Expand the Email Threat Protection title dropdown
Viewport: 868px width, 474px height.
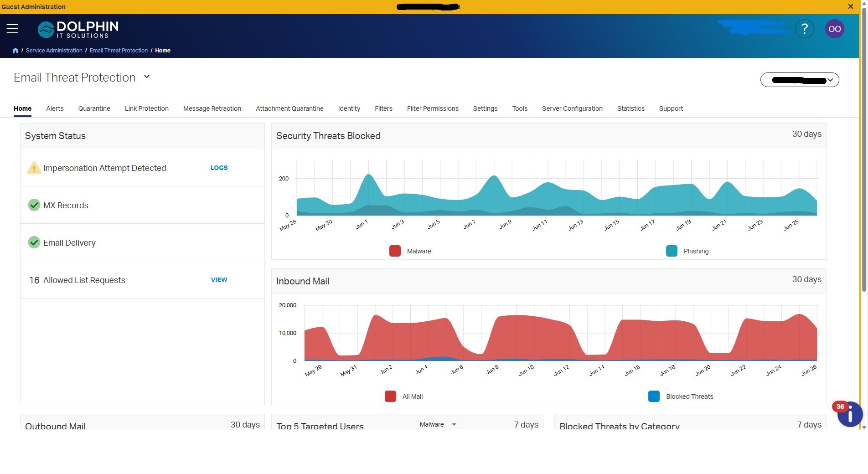coord(147,77)
